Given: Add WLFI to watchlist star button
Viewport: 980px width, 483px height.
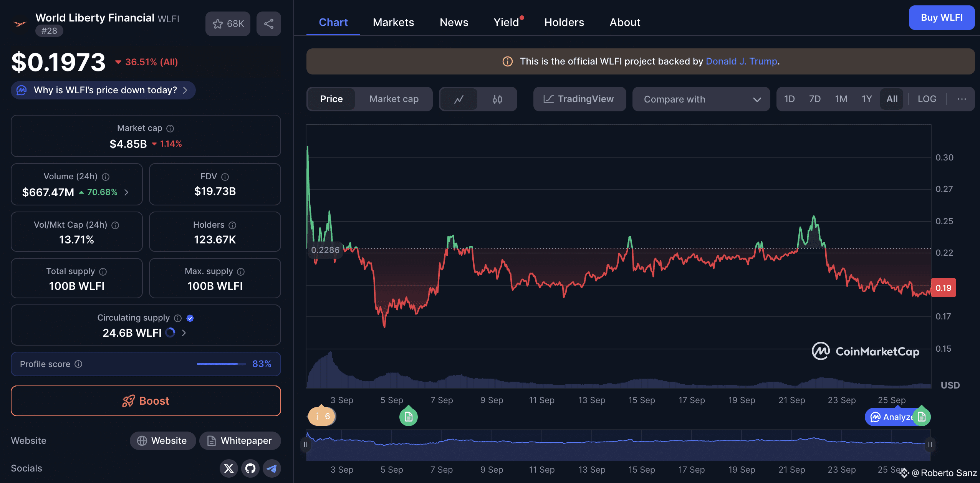Looking at the screenshot, I should point(228,24).
